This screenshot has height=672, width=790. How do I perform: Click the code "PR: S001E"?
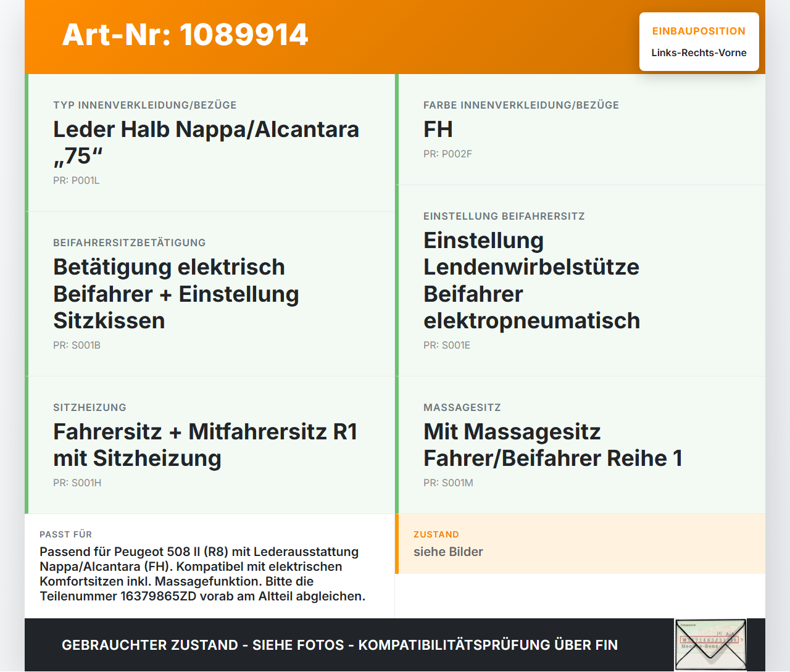click(447, 345)
